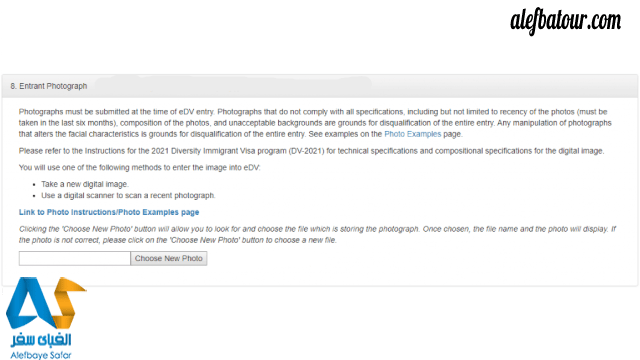The image size is (640, 360).
Task: Focus the photo file name text field
Action: point(75,258)
